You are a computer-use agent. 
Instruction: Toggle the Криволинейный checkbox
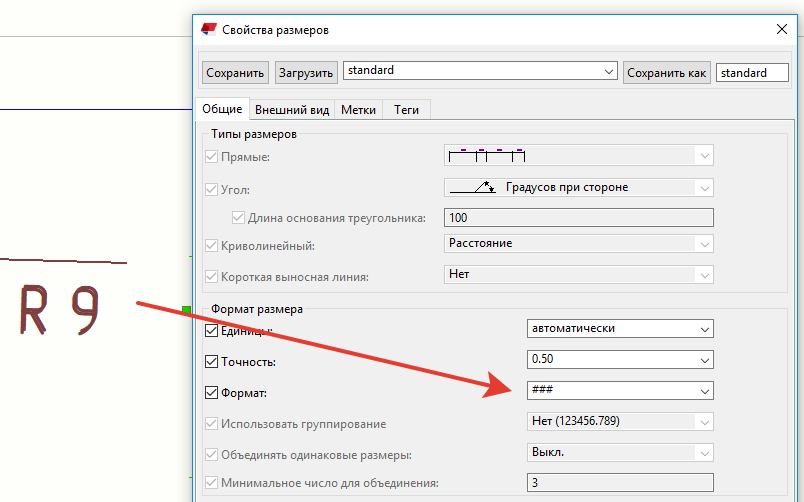pos(211,246)
